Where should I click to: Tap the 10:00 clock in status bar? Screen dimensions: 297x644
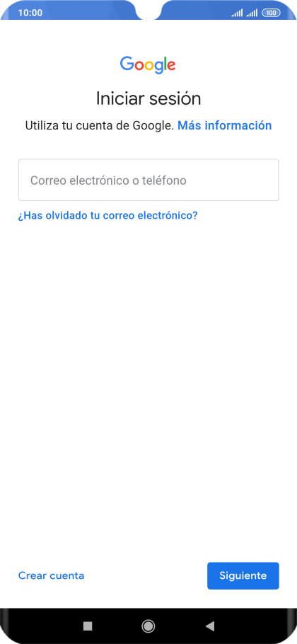(x=30, y=13)
